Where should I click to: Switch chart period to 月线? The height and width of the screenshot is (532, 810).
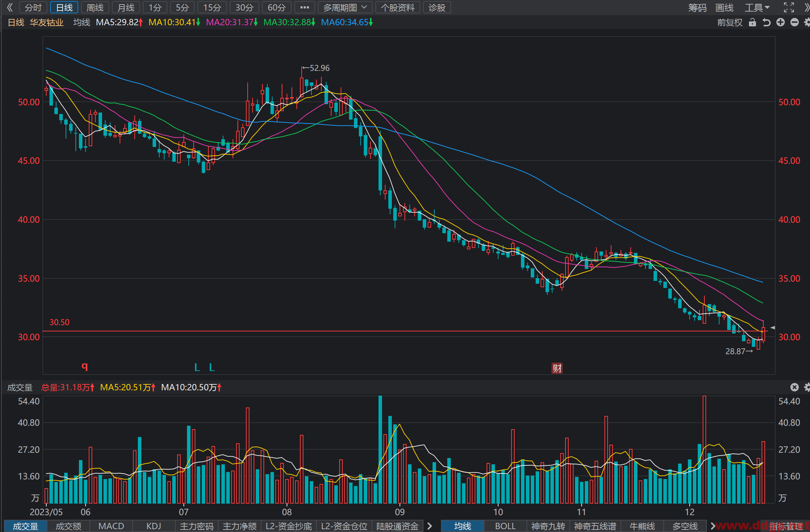coord(126,7)
